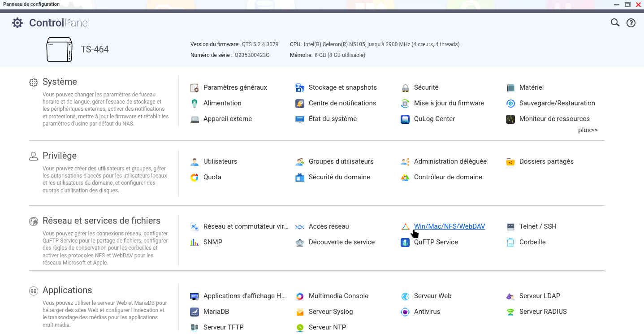This screenshot has height=334, width=644.
Task: Click the QuFTP Service icon
Action: (x=405, y=242)
